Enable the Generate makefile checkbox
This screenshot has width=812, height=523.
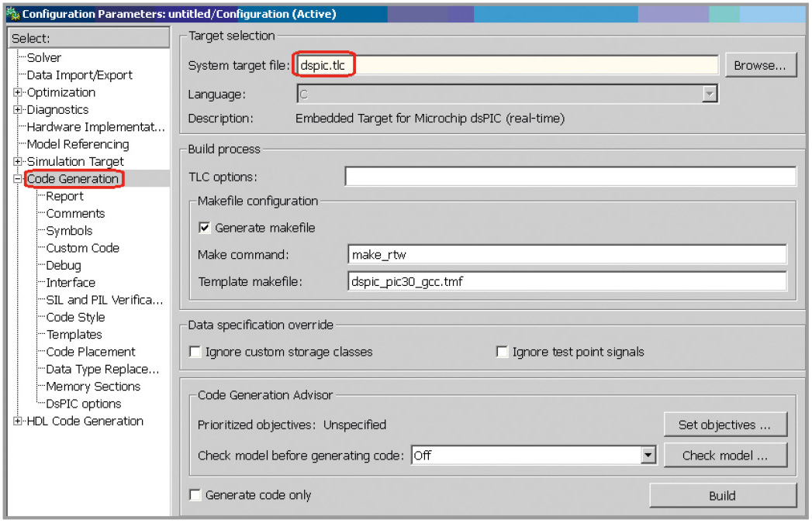coord(205,228)
